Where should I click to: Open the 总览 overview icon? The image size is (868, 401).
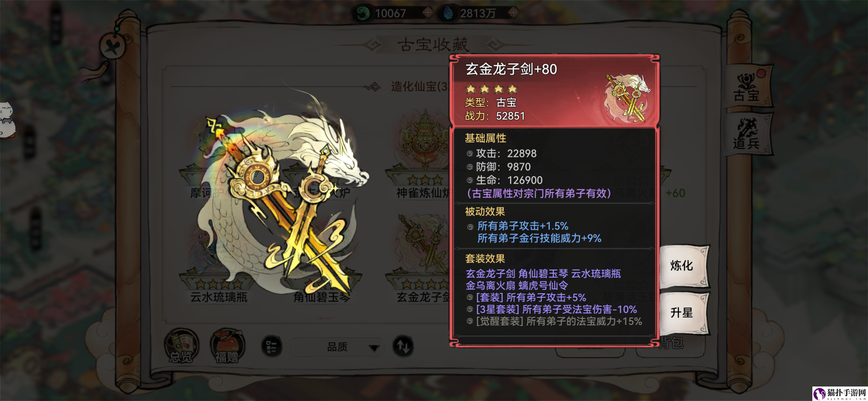tap(181, 346)
